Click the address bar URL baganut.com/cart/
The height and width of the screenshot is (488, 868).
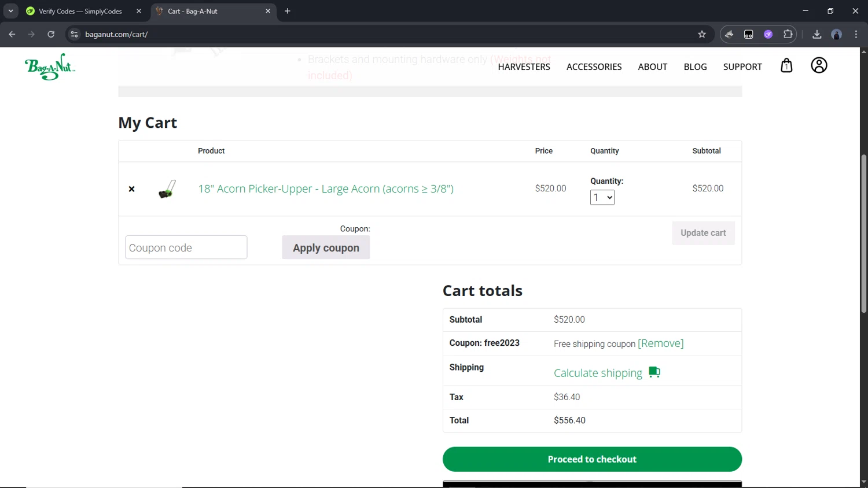[x=116, y=34]
